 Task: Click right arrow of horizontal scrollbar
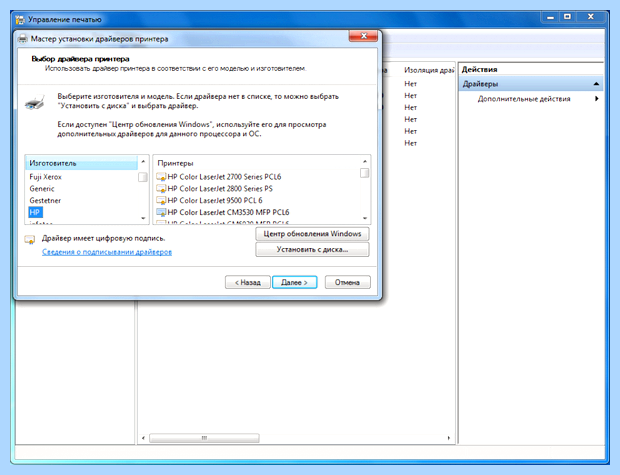coord(448,438)
